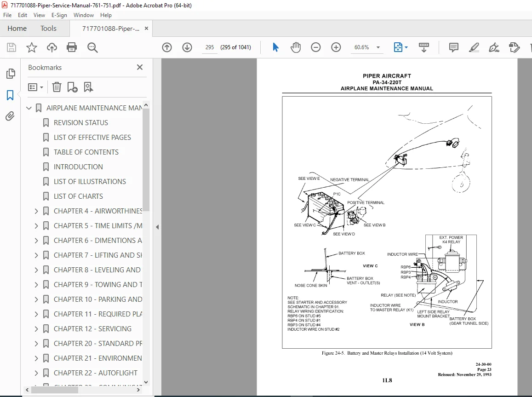Expand CHAPTER 8 - LEVELING bookmark

pyautogui.click(x=36, y=270)
